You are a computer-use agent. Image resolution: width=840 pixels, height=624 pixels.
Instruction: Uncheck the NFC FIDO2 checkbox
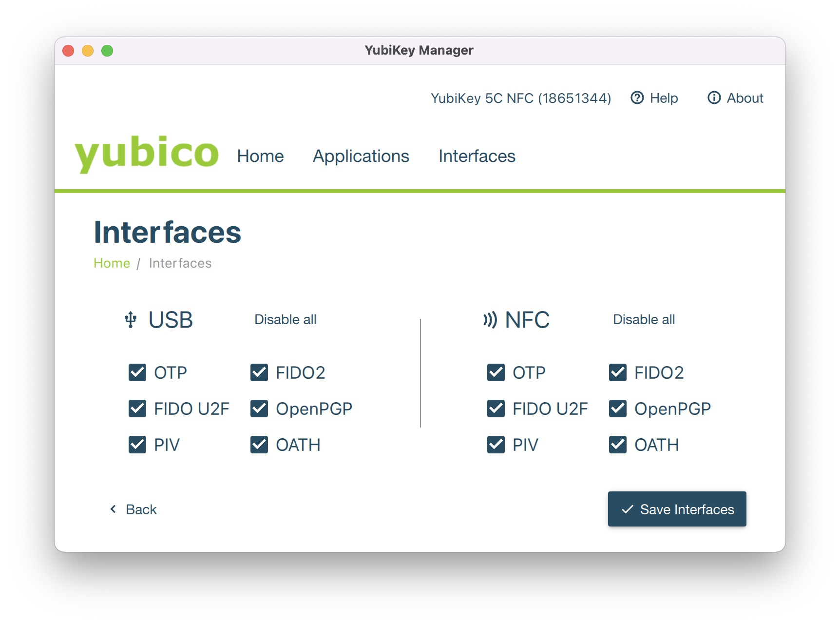coord(618,372)
